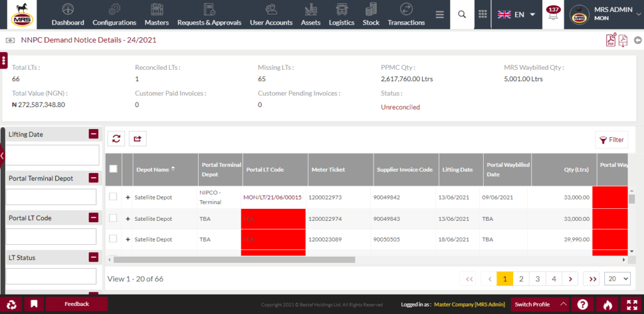644x314 pixels.
Task: Expand row with invoice code 90049843
Action: (x=128, y=218)
